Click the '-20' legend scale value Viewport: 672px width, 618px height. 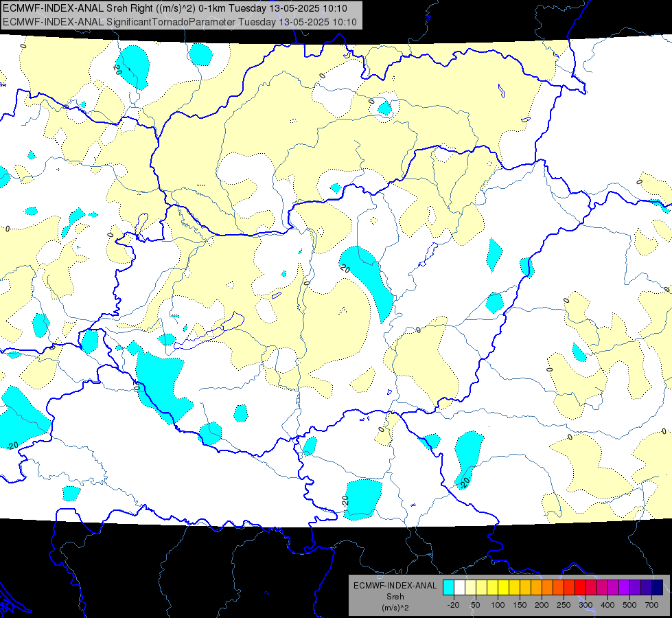tap(454, 605)
